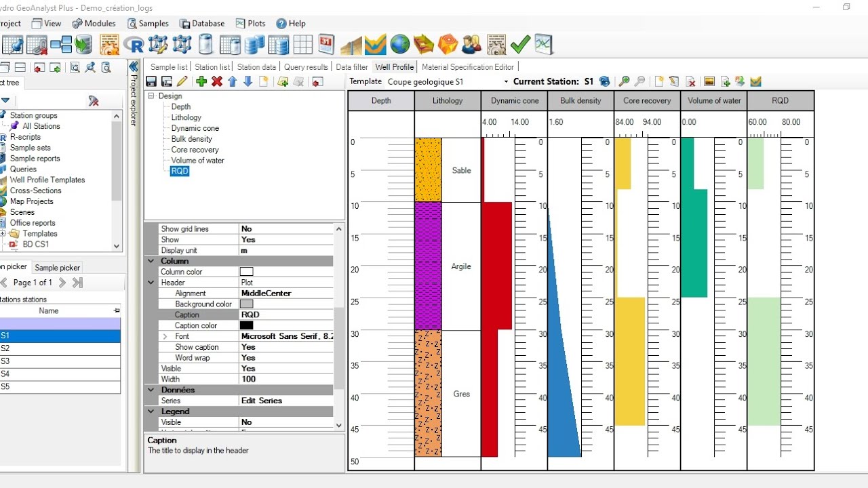The height and width of the screenshot is (488, 868).
Task: Click the gray Background color swatch
Action: (x=246, y=304)
